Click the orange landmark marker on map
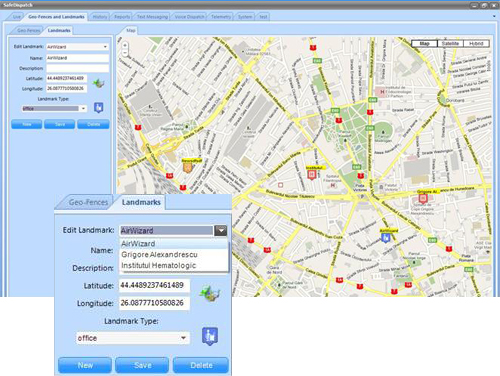This screenshot has height=376, width=500. [188, 167]
